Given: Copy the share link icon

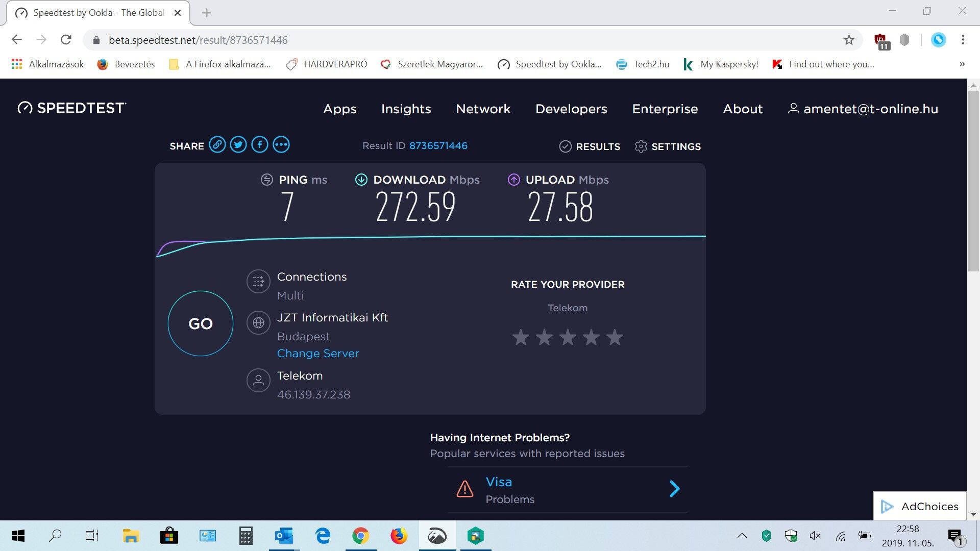Looking at the screenshot, I should [x=217, y=145].
